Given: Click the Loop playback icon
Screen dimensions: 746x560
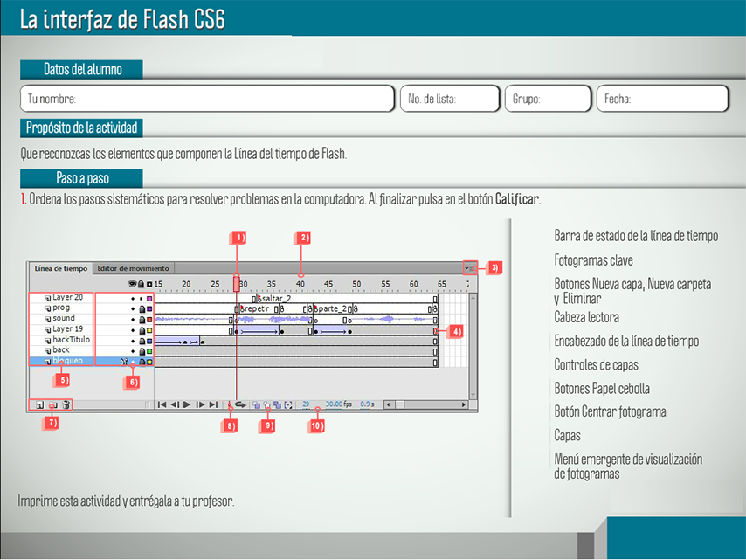Looking at the screenshot, I should point(239,405).
